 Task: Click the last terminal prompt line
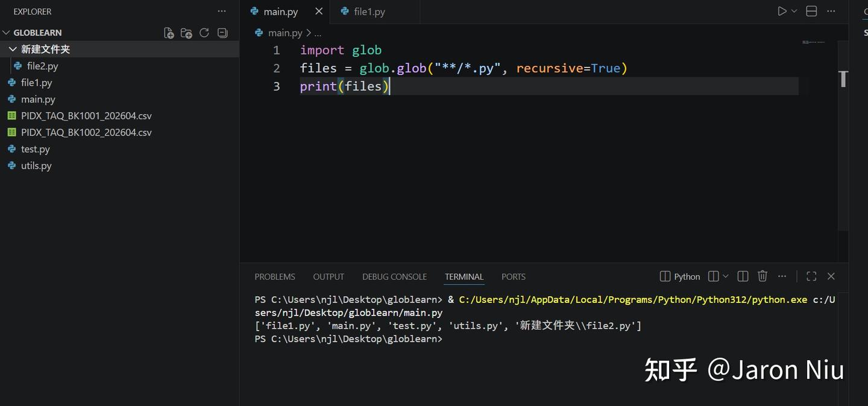pyautogui.click(x=348, y=339)
